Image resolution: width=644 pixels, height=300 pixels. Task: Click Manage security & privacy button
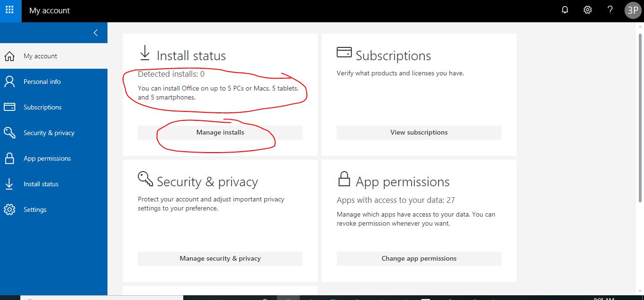[x=220, y=259]
